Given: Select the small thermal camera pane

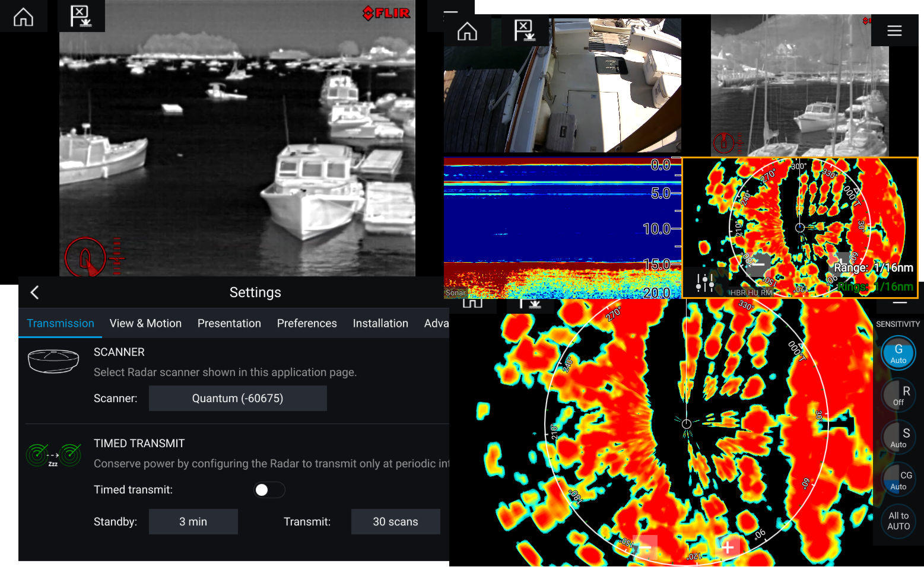Looking at the screenshot, I should (x=799, y=85).
